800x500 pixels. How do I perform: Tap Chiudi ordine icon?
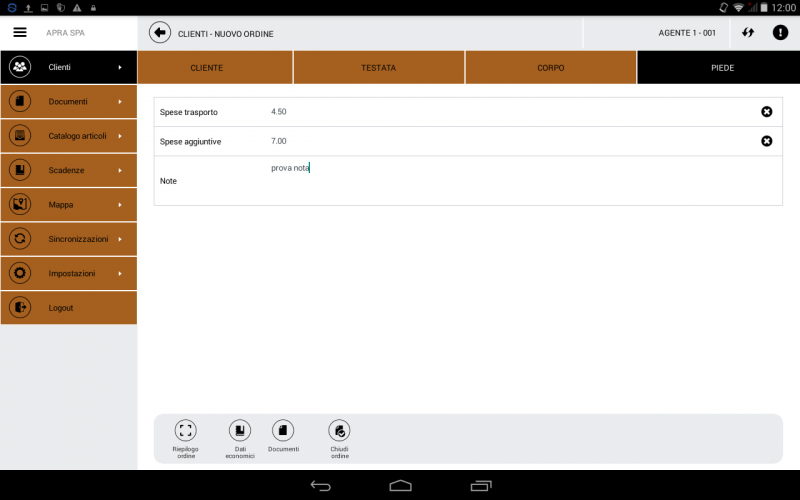[x=340, y=431]
